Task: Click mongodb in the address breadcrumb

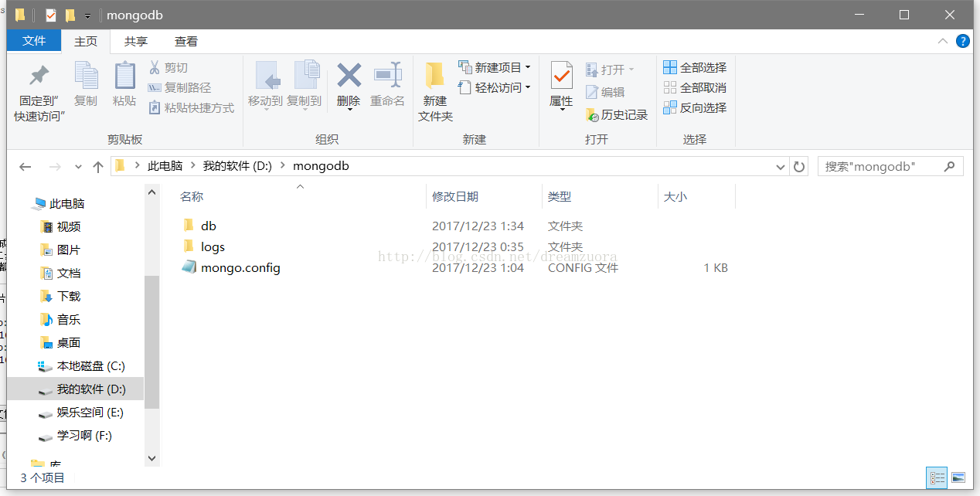Action: point(321,166)
